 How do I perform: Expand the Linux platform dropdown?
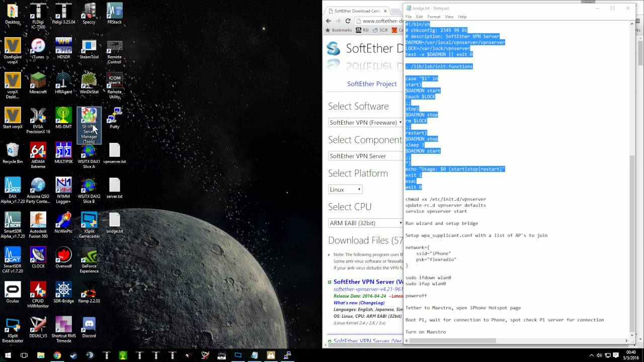[x=345, y=190]
